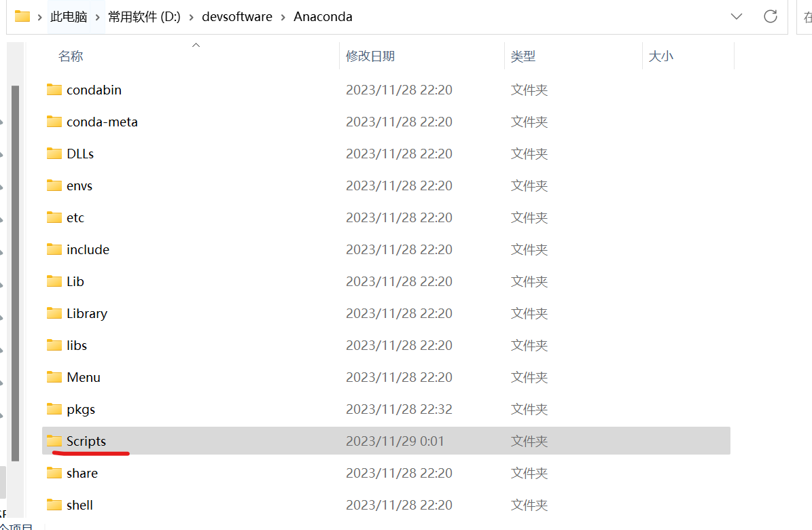This screenshot has width=812, height=530.
Task: Click the Scripts folder icon
Action: coord(54,441)
